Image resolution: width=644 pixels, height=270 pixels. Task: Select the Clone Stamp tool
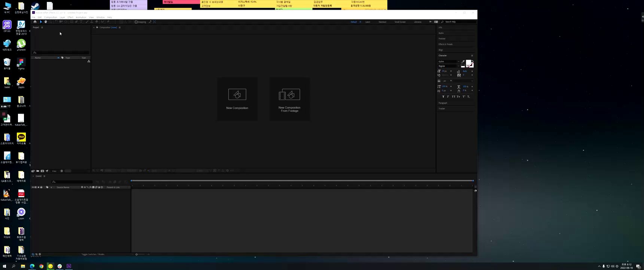pyautogui.click(x=92, y=22)
